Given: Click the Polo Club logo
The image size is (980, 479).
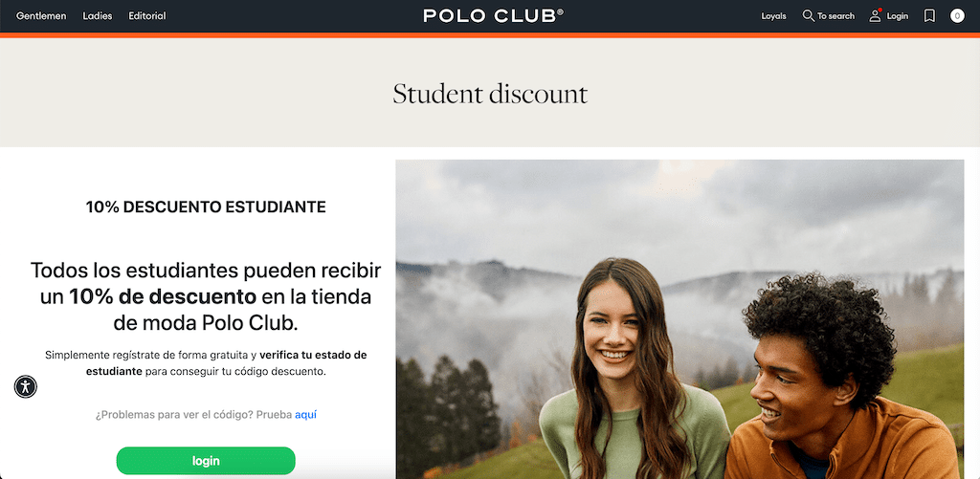Looking at the screenshot, I should tap(493, 15).
